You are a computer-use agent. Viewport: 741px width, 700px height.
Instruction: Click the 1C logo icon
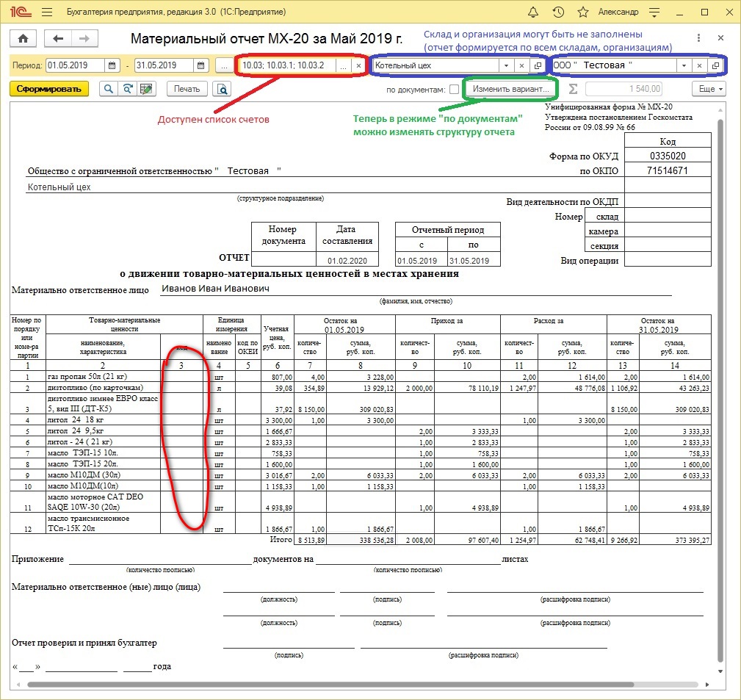tap(20, 12)
